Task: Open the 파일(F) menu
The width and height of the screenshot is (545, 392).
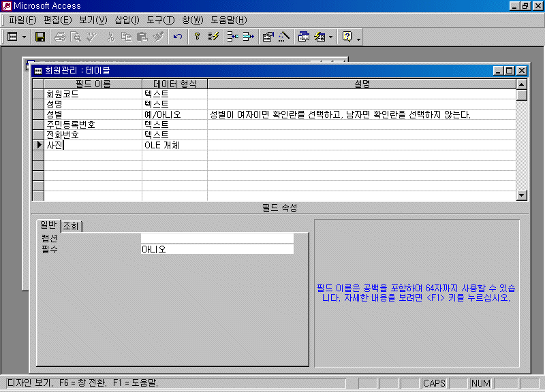Action: (22, 20)
